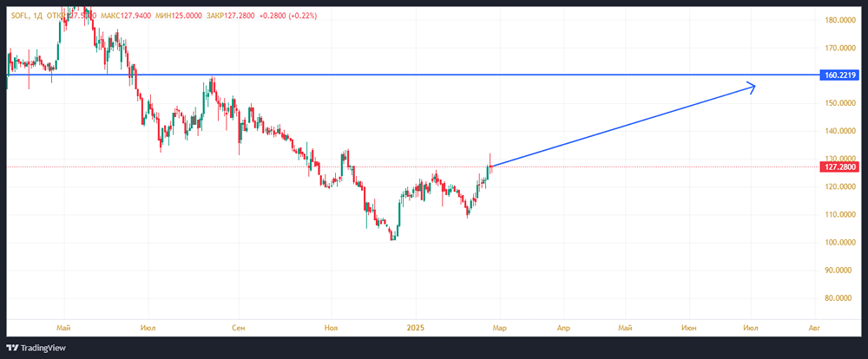Click the Июл label between Июн and Авг

click(x=751, y=328)
